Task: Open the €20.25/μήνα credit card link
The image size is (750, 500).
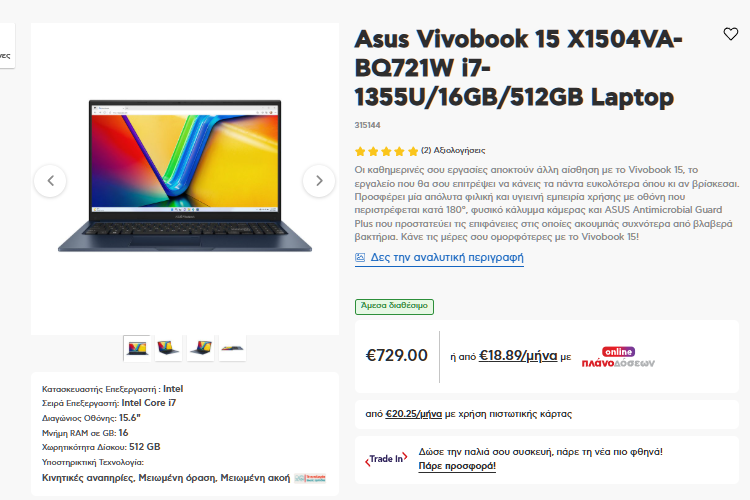Action: click(413, 413)
